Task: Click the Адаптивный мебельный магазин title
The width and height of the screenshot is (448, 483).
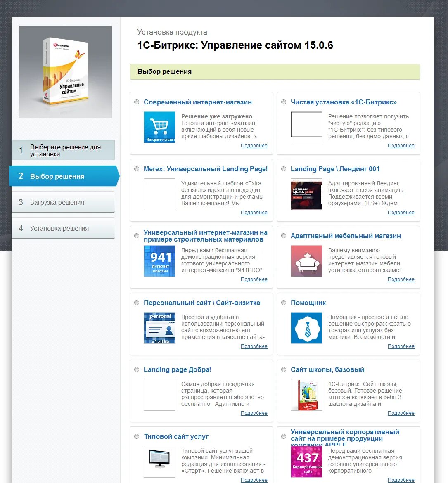Action: [346, 236]
